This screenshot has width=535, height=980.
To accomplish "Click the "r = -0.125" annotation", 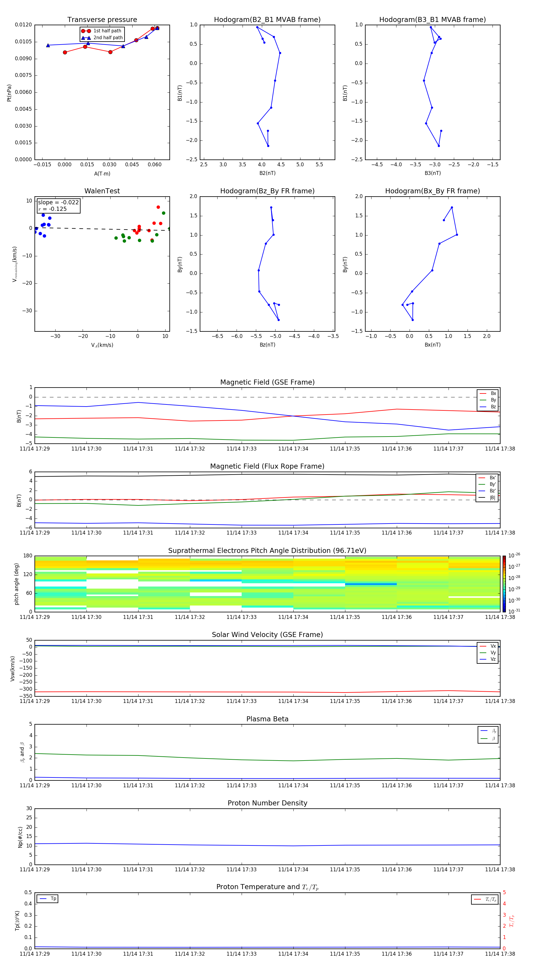I will [x=53, y=209].
